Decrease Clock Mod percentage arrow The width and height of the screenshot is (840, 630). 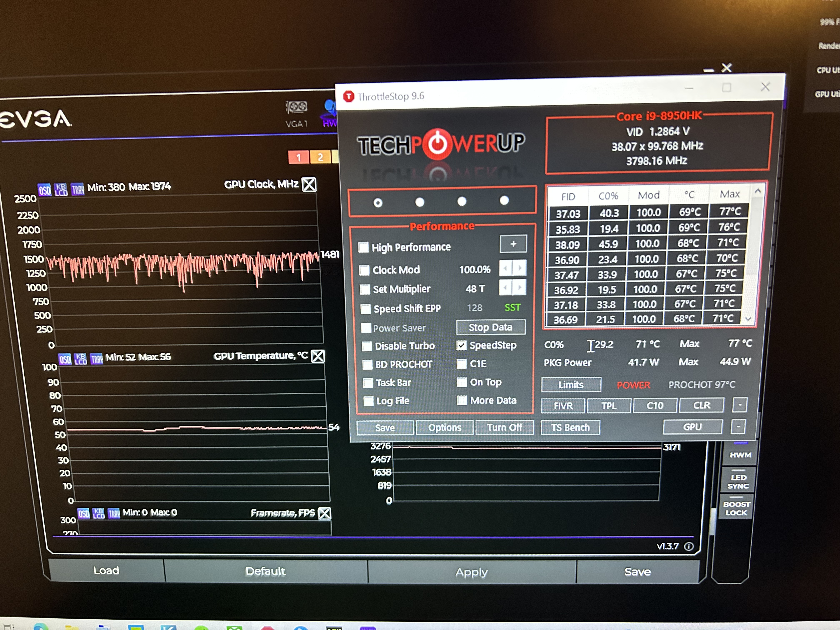click(505, 268)
